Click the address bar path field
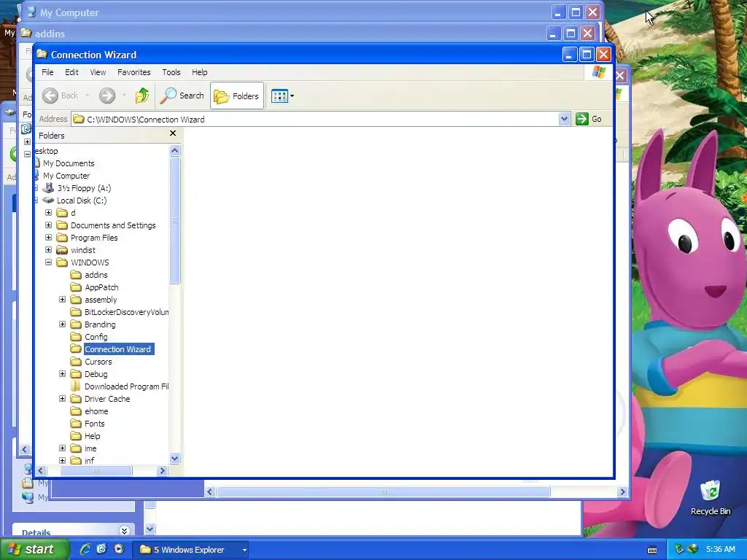Viewport: 747px width, 560px height. (315, 119)
